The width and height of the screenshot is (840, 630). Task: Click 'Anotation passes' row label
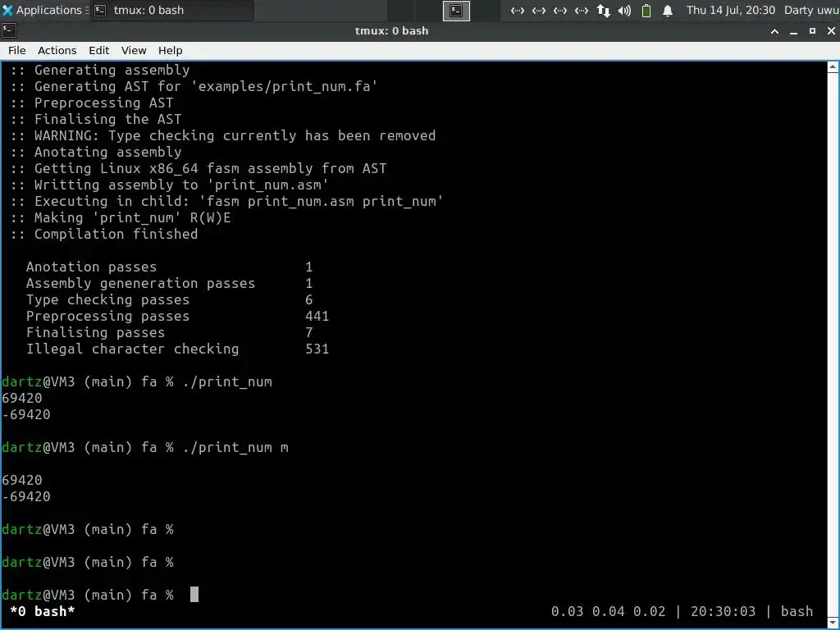click(92, 267)
